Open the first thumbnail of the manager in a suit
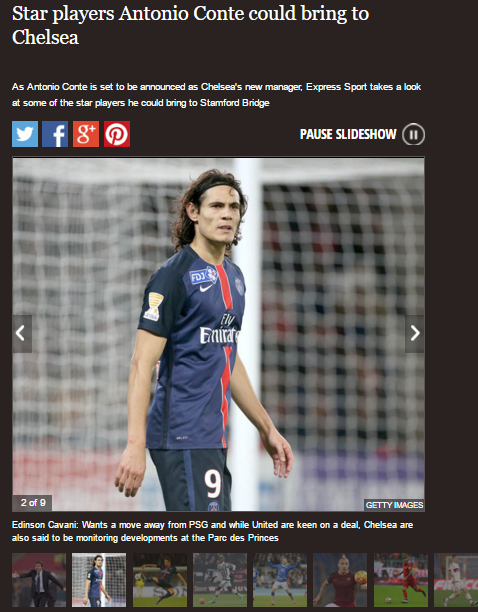The image size is (478, 612). 39,580
